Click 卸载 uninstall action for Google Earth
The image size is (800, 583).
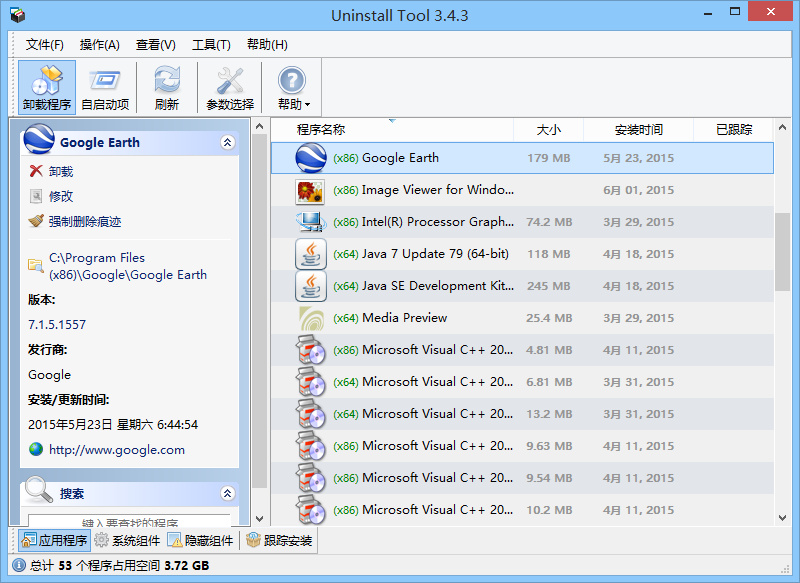[x=61, y=171]
